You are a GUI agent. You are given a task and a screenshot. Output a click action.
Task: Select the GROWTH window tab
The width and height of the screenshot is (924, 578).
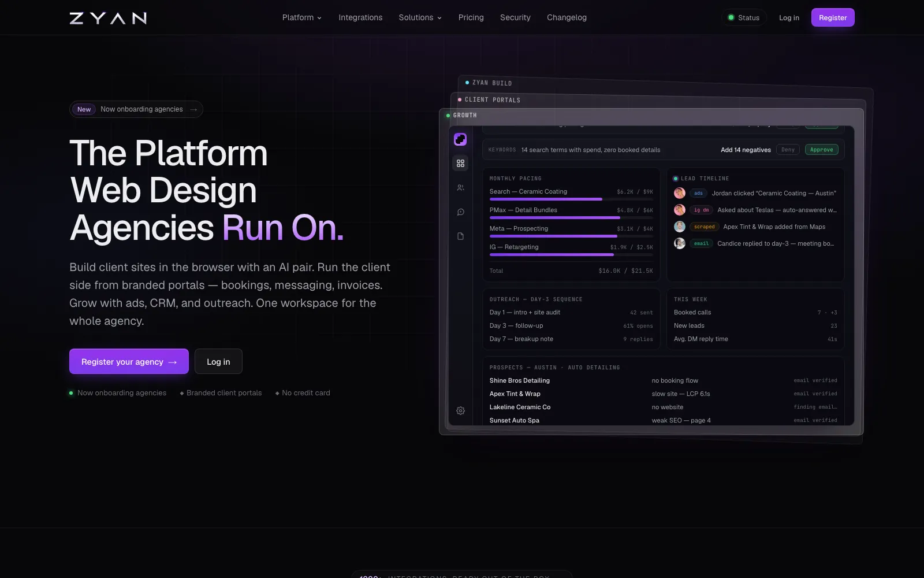pyautogui.click(x=461, y=115)
